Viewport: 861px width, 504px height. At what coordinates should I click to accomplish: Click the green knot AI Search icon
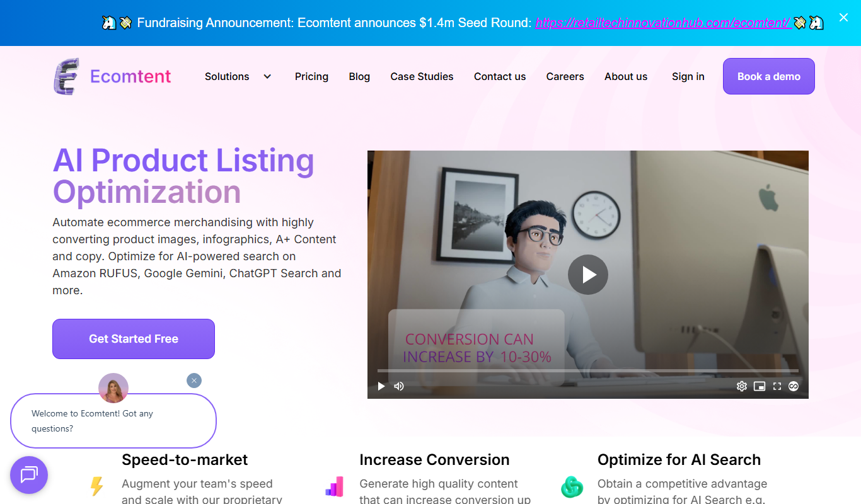coord(572,486)
